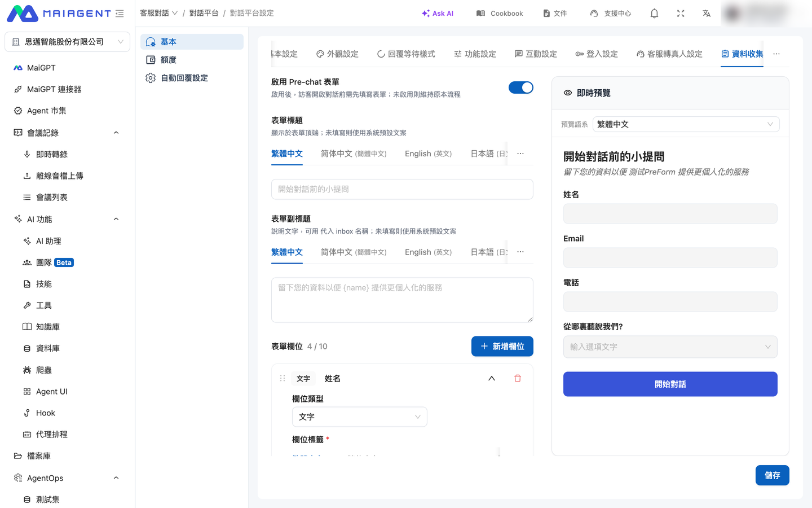Show more settings tabs via ellipsis
This screenshot has width=812, height=508.
(x=776, y=54)
